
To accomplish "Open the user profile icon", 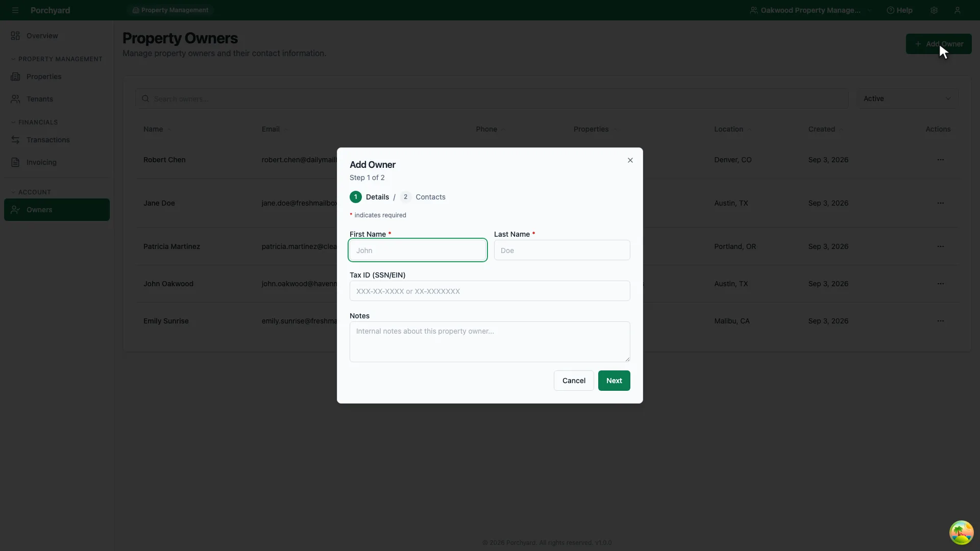I will (x=958, y=10).
